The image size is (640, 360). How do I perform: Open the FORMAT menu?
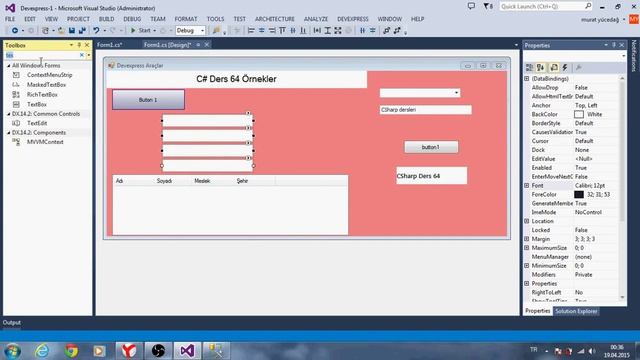pos(186,19)
